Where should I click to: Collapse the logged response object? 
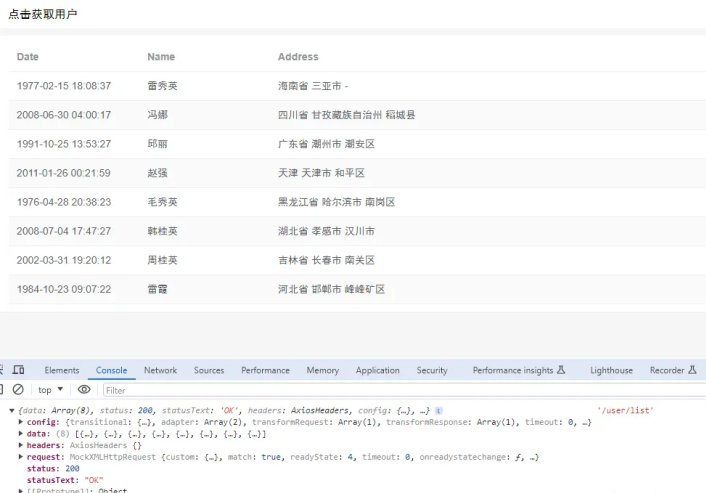(12, 411)
